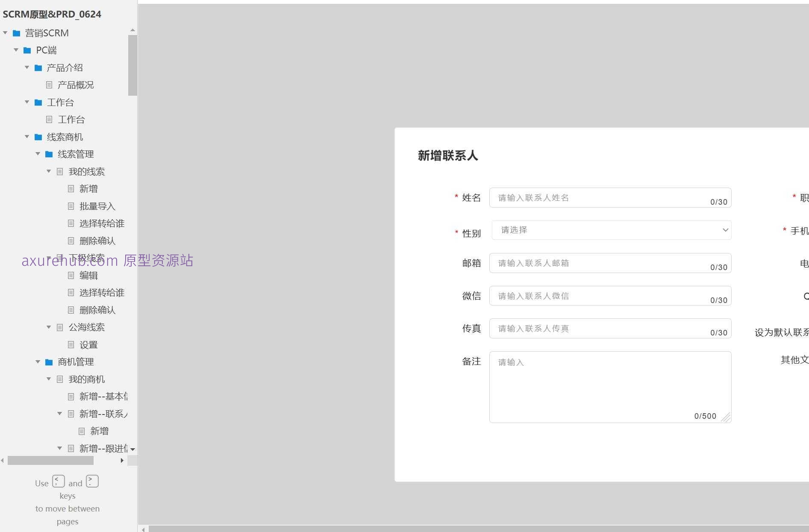Click the sidebar horizontal scrollbar
Viewport: 809px width, 532px height.
coord(50,460)
